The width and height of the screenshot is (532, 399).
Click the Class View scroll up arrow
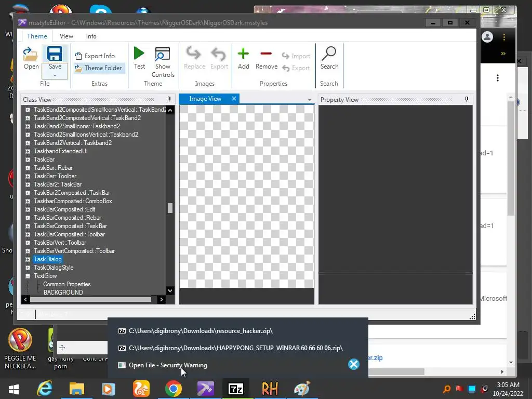170,110
